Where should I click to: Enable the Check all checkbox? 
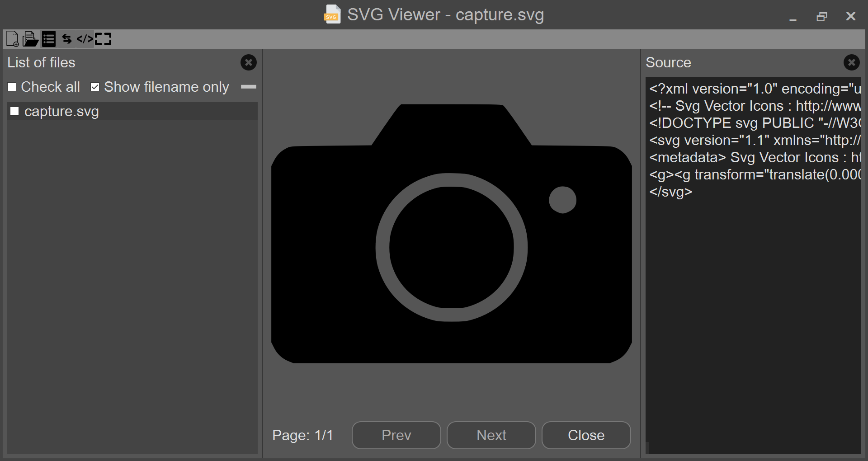pyautogui.click(x=12, y=86)
